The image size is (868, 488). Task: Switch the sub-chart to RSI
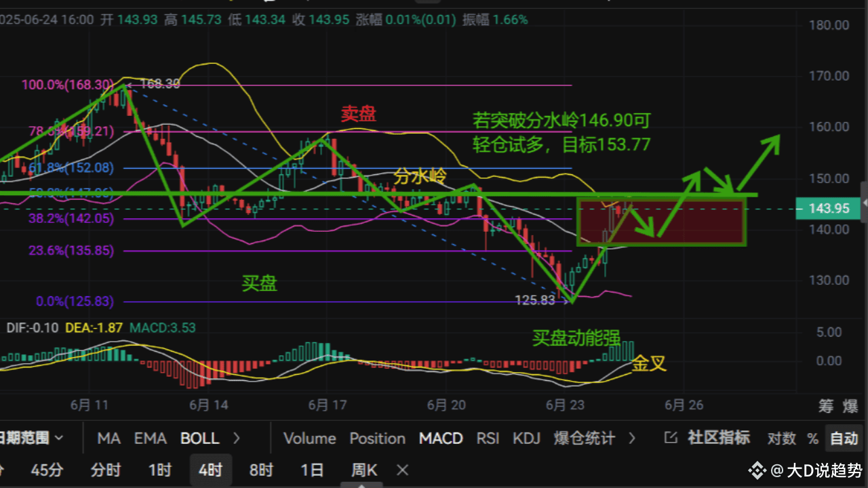tap(488, 439)
